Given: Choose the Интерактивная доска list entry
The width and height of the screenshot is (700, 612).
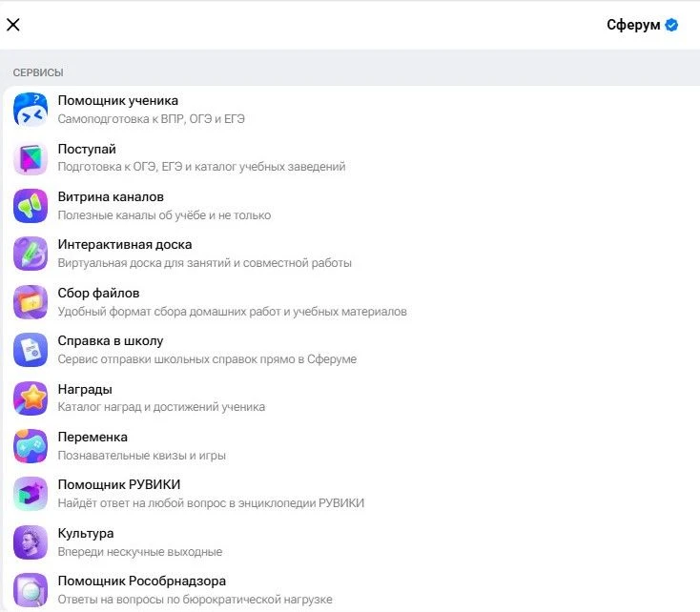Looking at the screenshot, I should [350, 254].
